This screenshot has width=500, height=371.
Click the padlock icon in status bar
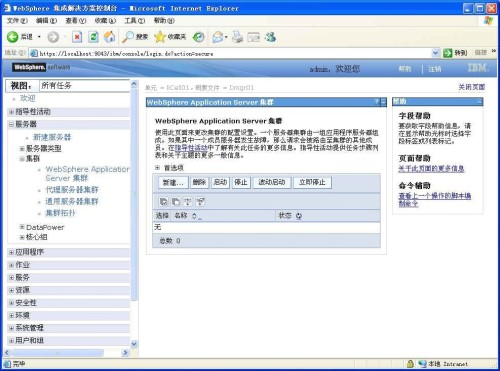[x=410, y=364]
